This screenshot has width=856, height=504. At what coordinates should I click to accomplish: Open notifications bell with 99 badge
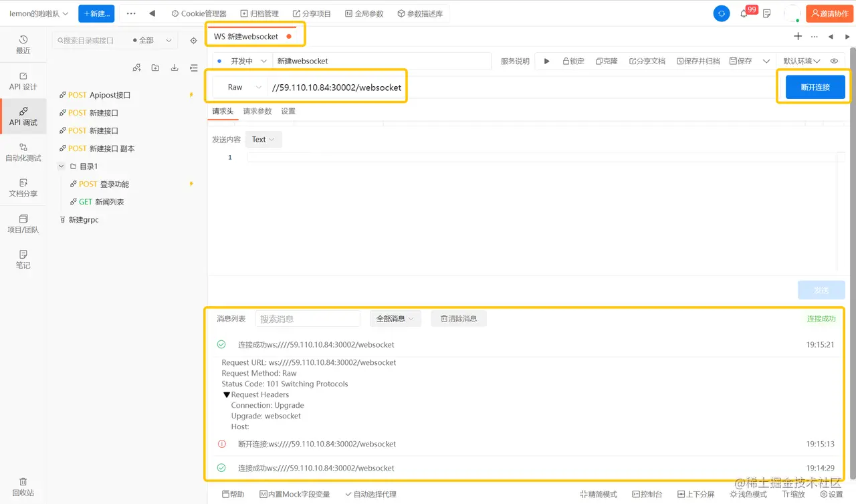coord(745,13)
